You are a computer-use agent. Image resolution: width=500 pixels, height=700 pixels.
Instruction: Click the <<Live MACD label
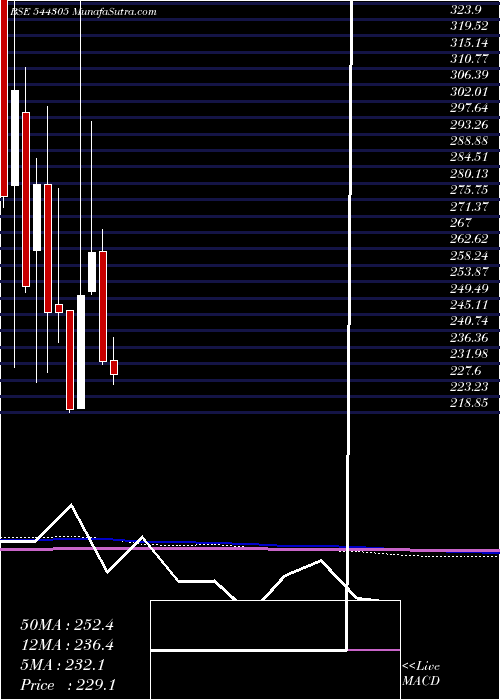point(421,674)
